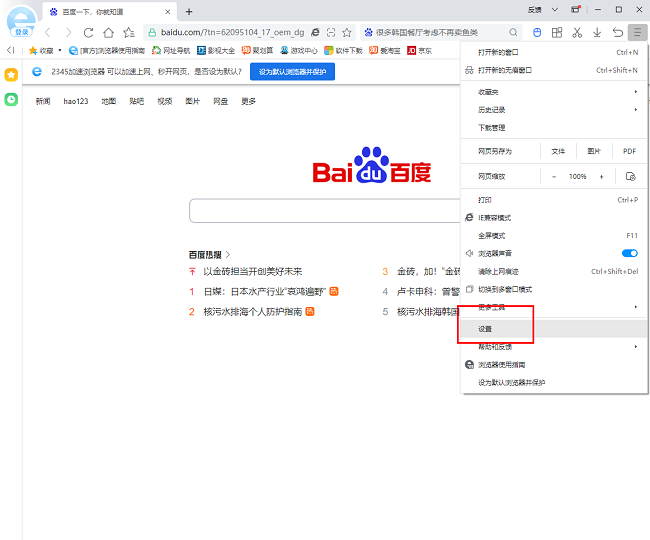Open the home page via house icon
Image resolution: width=650 pixels, height=540 pixels.
(x=108, y=32)
